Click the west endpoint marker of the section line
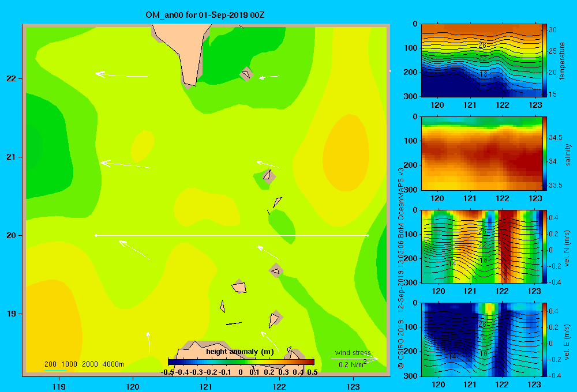577x392 pixels. tap(96, 235)
